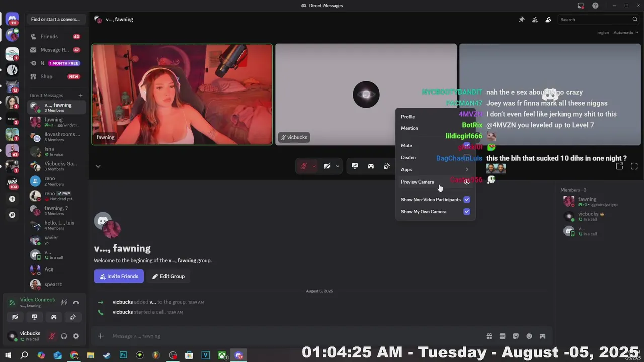Screen dimensions: 644x362
Task: Open Chrome from the Windows taskbar
Action: coord(74,355)
